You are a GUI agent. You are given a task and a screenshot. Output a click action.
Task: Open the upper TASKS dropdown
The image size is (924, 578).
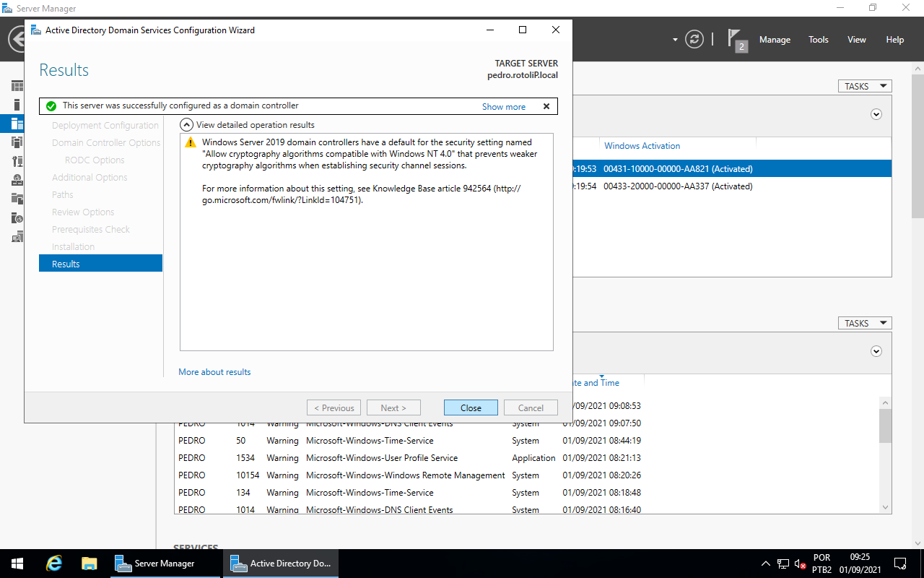[x=864, y=86]
